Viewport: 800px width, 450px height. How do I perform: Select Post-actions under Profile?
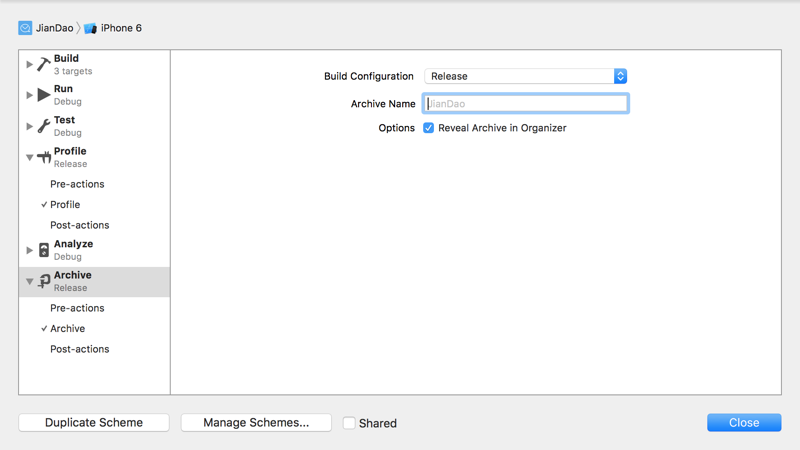(x=80, y=225)
